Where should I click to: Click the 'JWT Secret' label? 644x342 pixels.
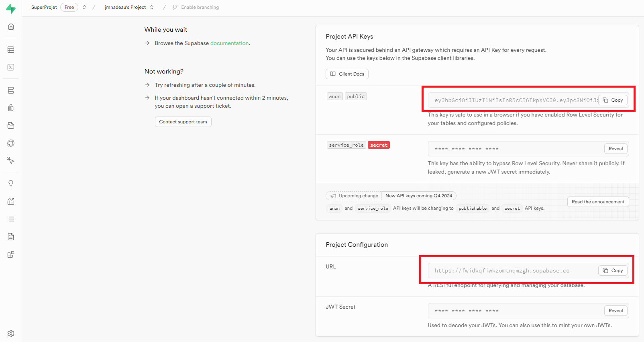tap(340, 307)
